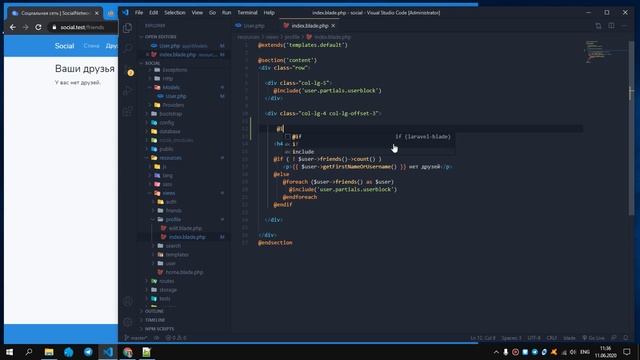Open the Selection menu
The height and width of the screenshot is (360, 640).
point(175,13)
